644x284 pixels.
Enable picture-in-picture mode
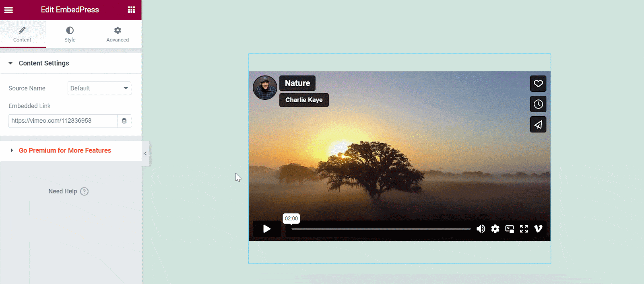[x=510, y=229]
